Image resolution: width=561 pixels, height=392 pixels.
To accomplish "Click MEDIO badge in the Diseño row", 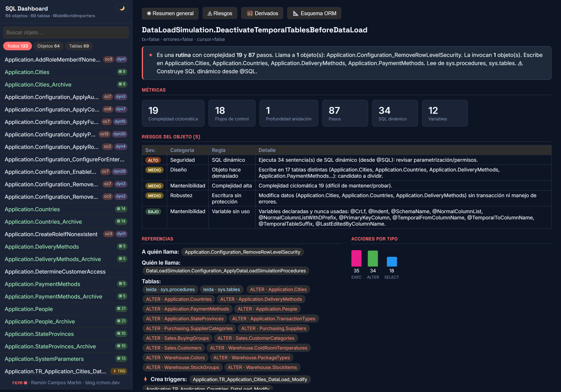I will tap(154, 170).
